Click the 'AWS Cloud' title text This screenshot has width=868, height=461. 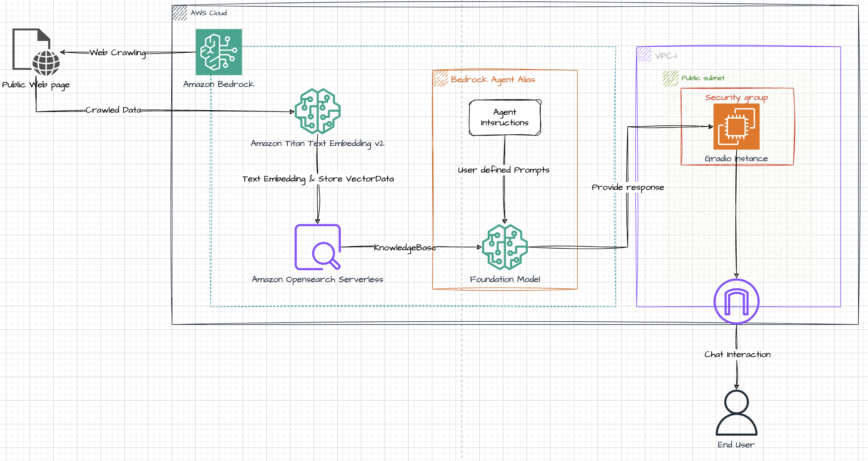208,13
